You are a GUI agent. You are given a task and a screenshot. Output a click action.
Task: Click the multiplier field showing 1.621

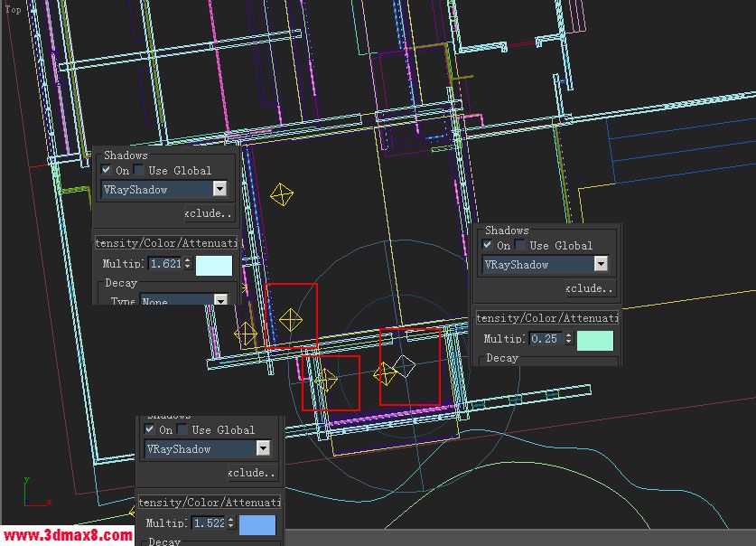165,263
